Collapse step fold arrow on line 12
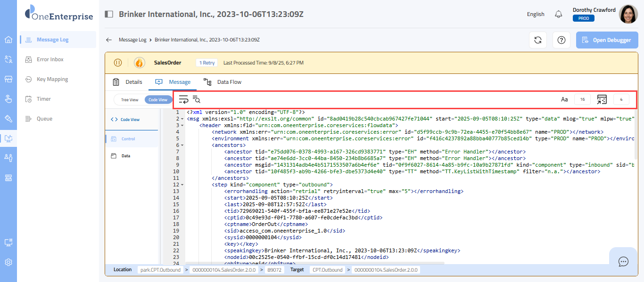This screenshot has width=644, height=282. [x=182, y=185]
